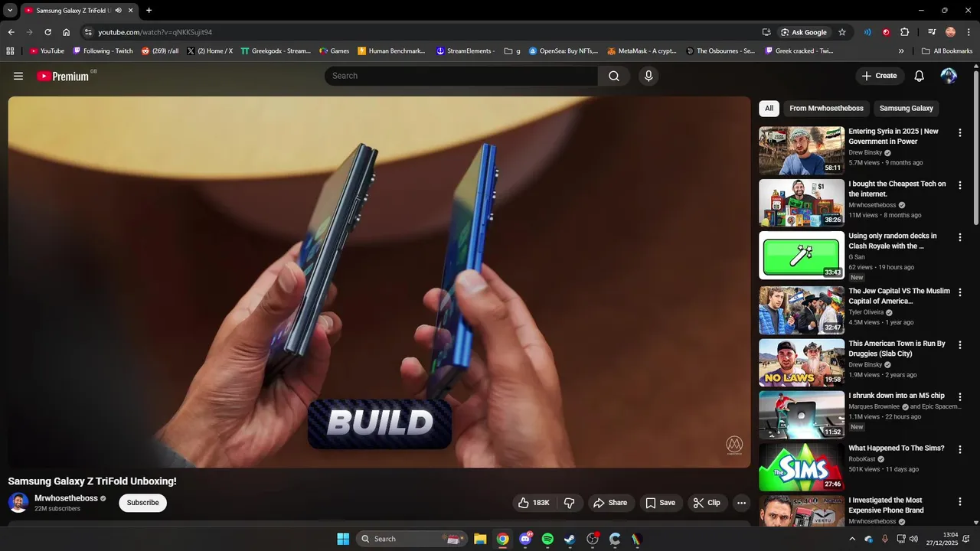Screen dimensions: 980x551
Task: Like the video with thumbs-up 183K
Action: pos(534,503)
